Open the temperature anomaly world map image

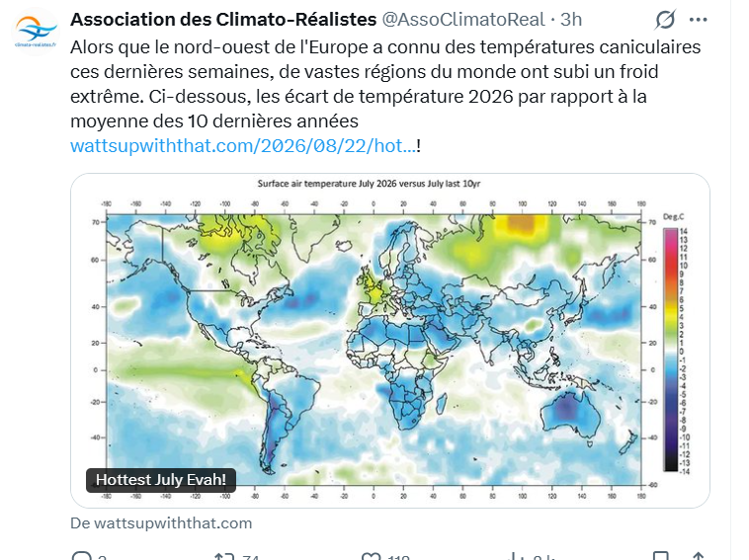tap(389, 340)
